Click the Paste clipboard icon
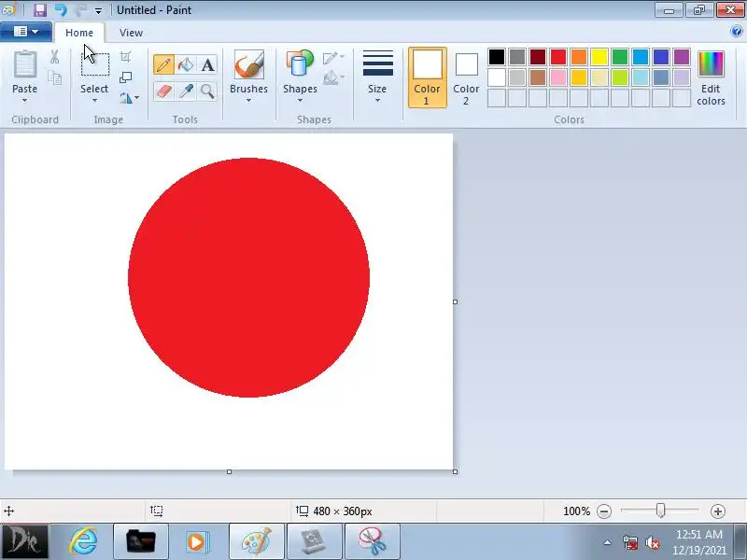Image resolution: width=747 pixels, height=560 pixels. click(25, 64)
